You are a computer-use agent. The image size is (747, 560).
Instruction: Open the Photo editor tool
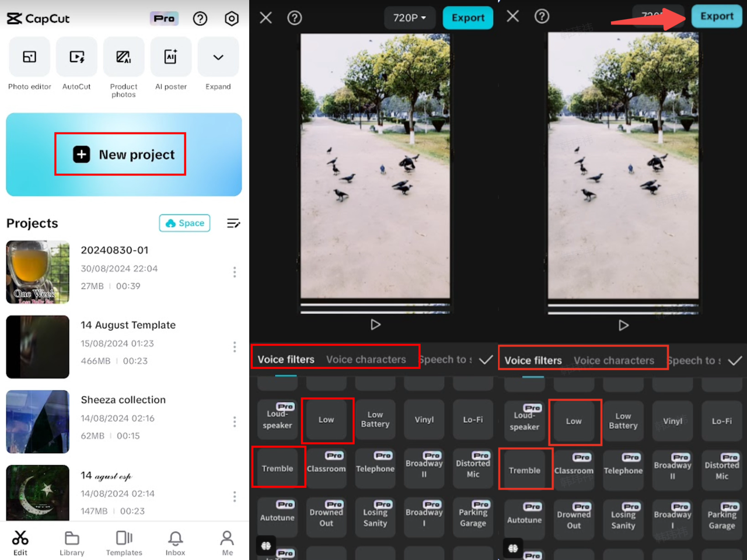click(x=29, y=64)
